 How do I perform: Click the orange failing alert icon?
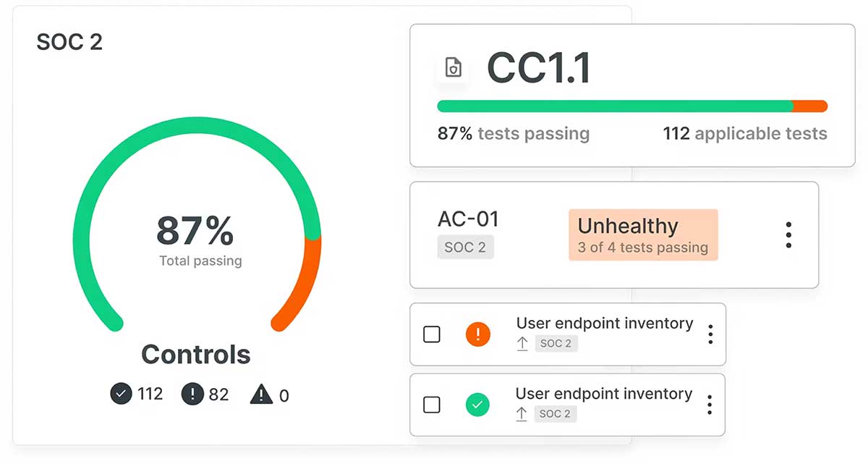click(x=477, y=334)
